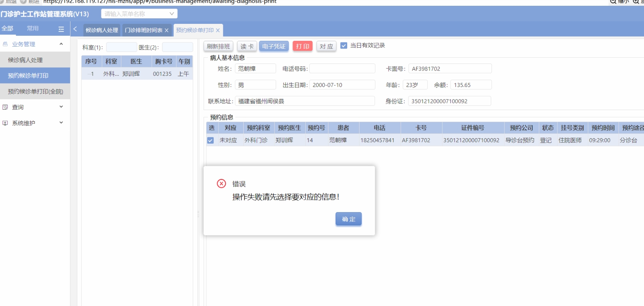644x306 pixels.
Task: Switch to the 常用 sidebar tab
Action: click(33, 28)
